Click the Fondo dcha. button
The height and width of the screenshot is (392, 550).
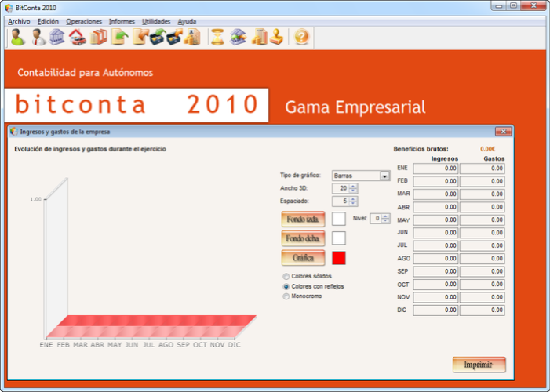303,238
